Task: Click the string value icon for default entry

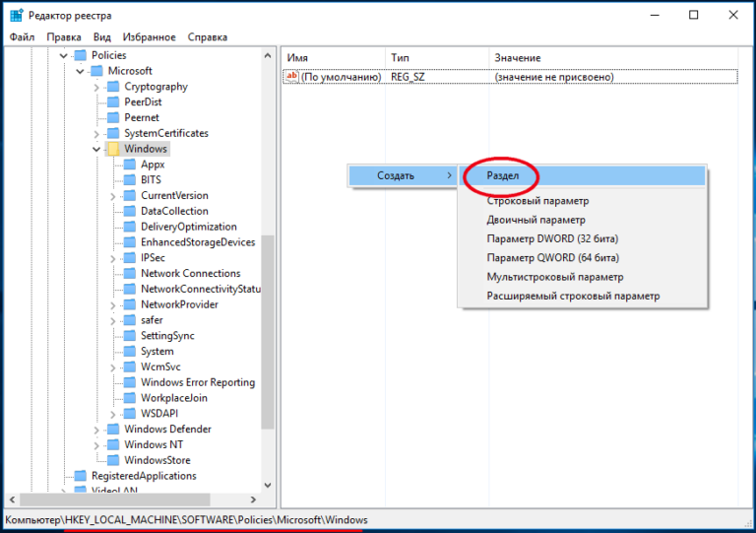Action: (x=290, y=77)
